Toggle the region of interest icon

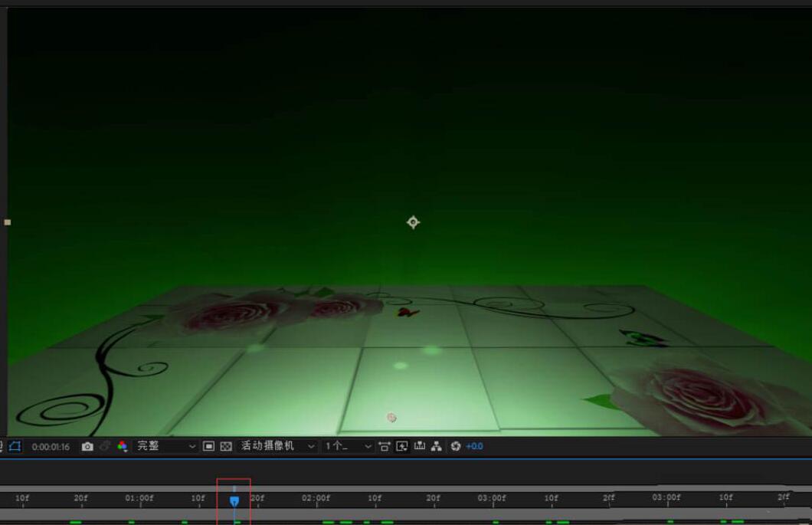pyautogui.click(x=208, y=446)
